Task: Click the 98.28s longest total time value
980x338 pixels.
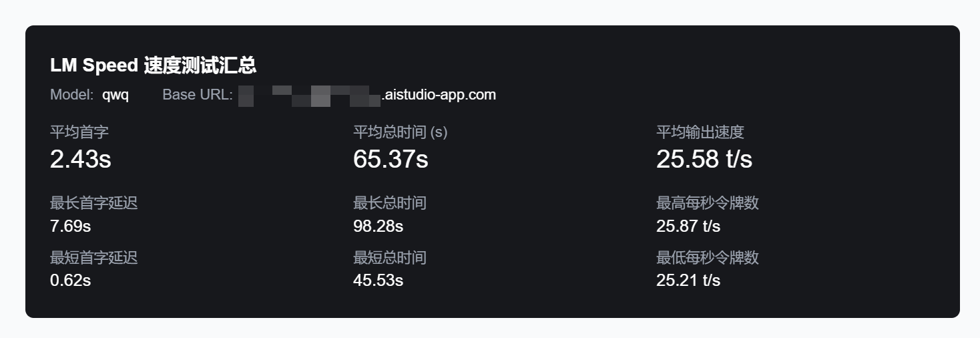Action: tap(379, 226)
